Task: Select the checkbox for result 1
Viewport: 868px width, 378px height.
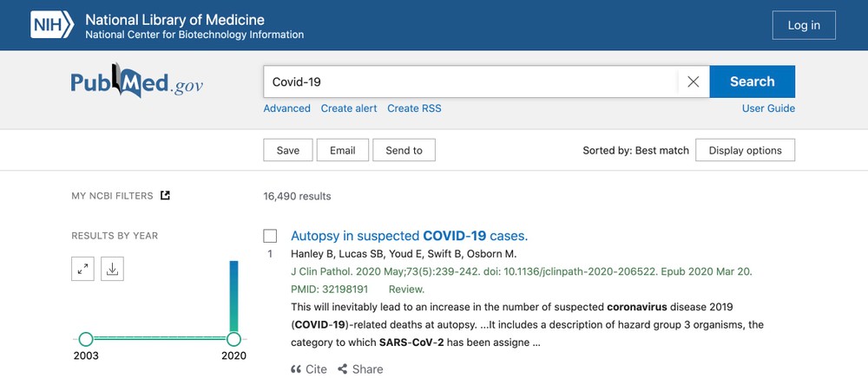Action: (270, 236)
